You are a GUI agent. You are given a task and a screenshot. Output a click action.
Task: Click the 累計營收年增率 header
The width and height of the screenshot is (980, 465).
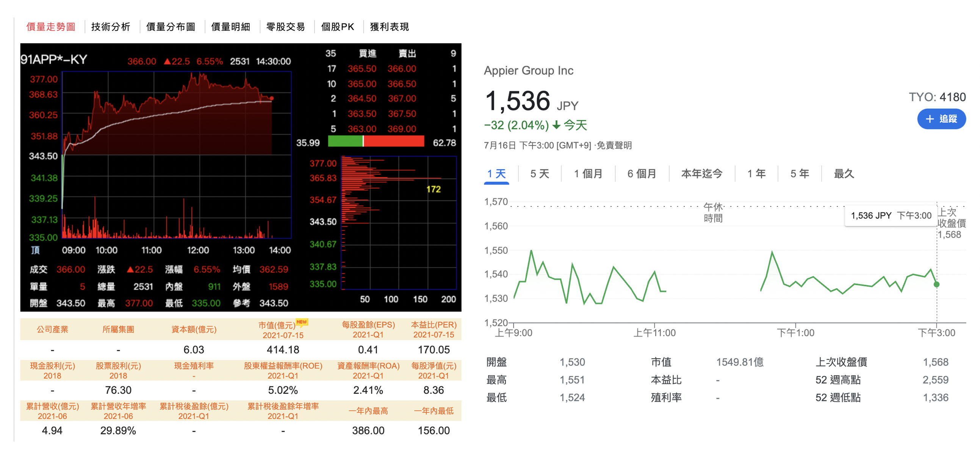coord(118,411)
